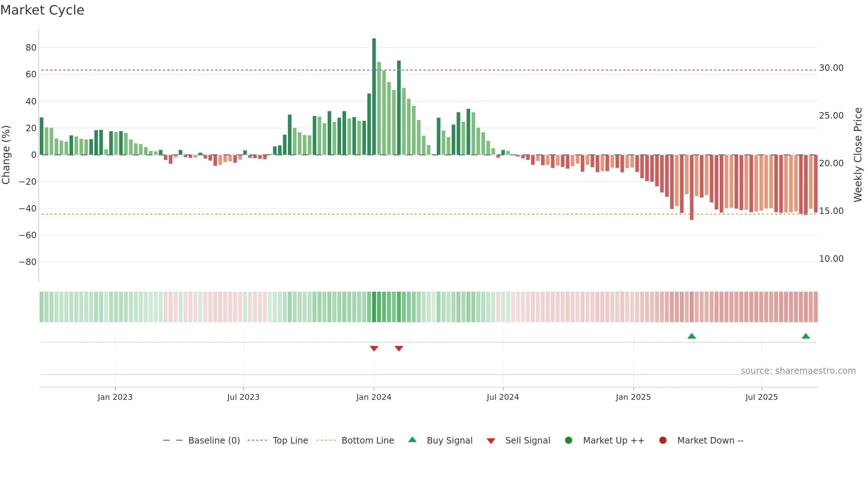Click the Jan 2025 x-axis label
Screen dimensions: 868x488
coord(633,397)
